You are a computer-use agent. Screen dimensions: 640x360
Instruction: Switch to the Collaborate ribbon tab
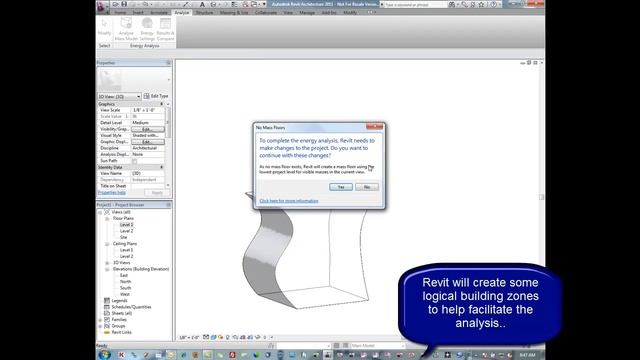click(266, 13)
